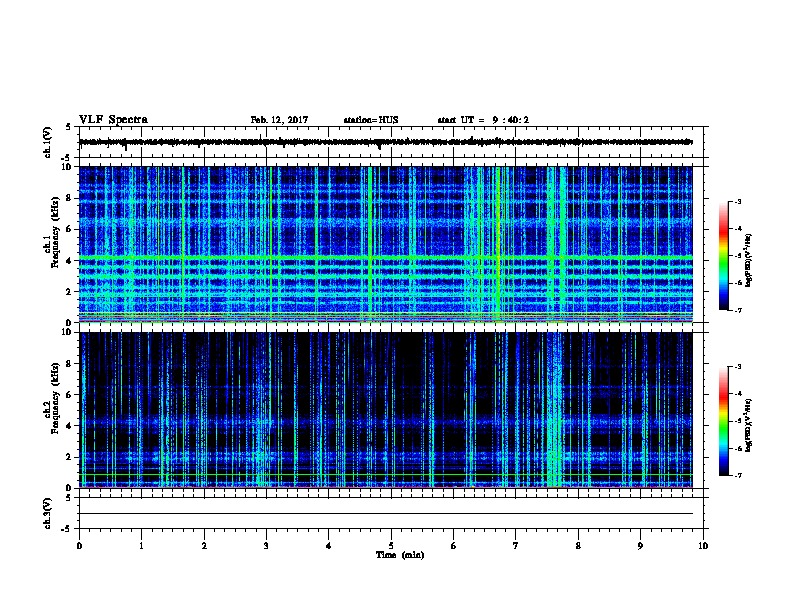Click the "Time (min)" axis title
Screen dimensions: 792x612
pyautogui.click(x=400, y=555)
